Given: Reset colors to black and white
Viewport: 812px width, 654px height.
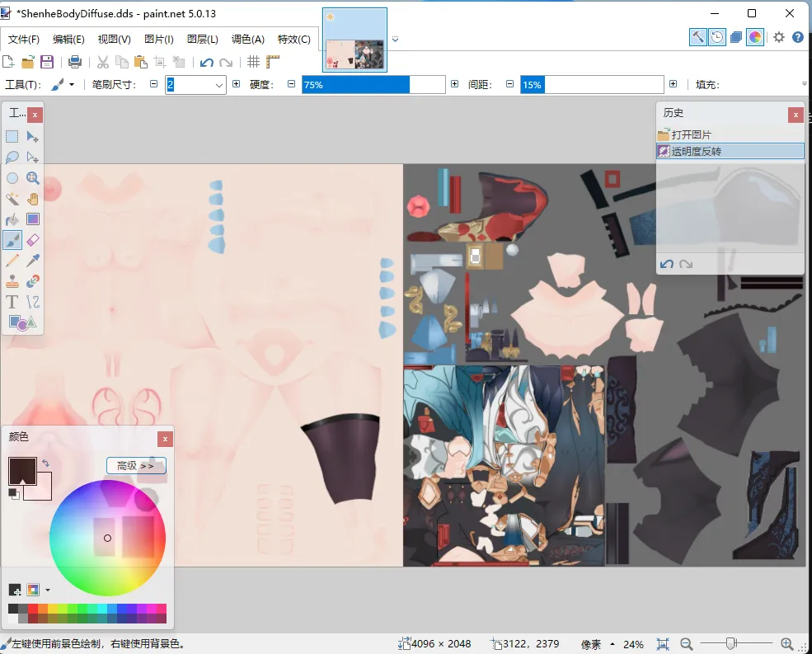Looking at the screenshot, I should (x=14, y=494).
